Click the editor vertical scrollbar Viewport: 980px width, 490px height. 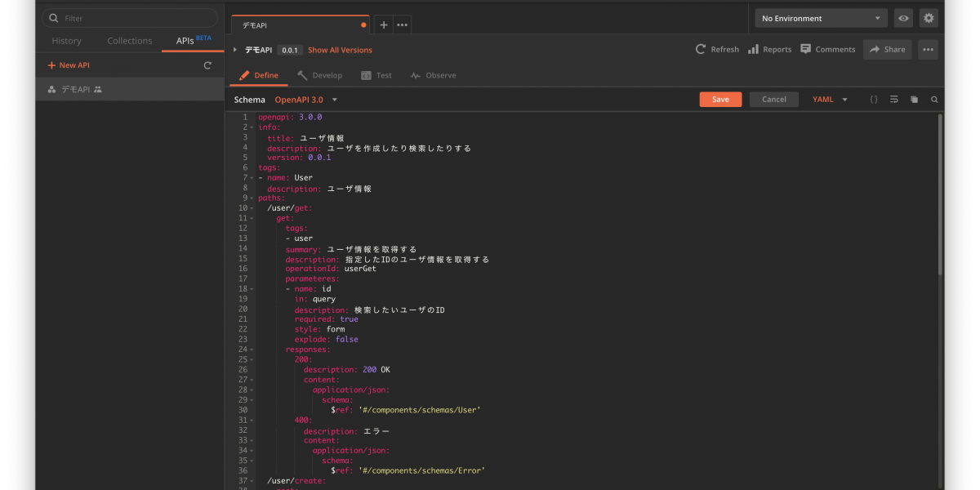pyautogui.click(x=940, y=196)
